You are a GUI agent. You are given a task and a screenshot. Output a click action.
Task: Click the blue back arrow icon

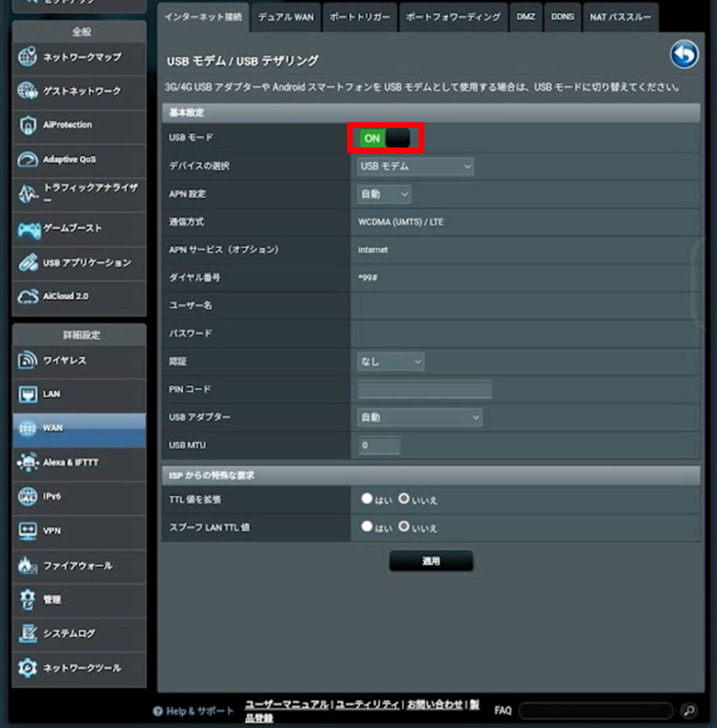click(x=684, y=55)
